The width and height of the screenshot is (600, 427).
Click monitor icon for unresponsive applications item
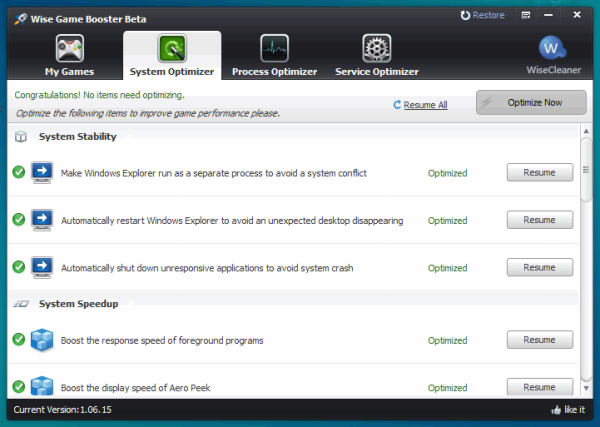point(42,267)
